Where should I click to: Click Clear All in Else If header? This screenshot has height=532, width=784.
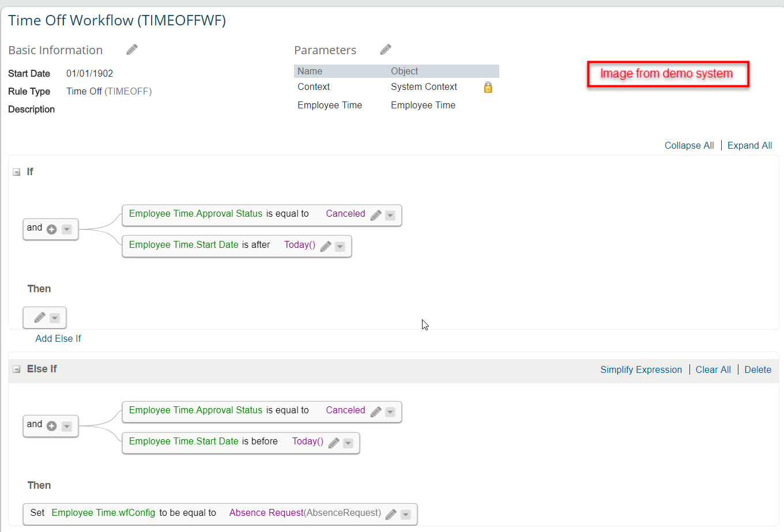(713, 369)
